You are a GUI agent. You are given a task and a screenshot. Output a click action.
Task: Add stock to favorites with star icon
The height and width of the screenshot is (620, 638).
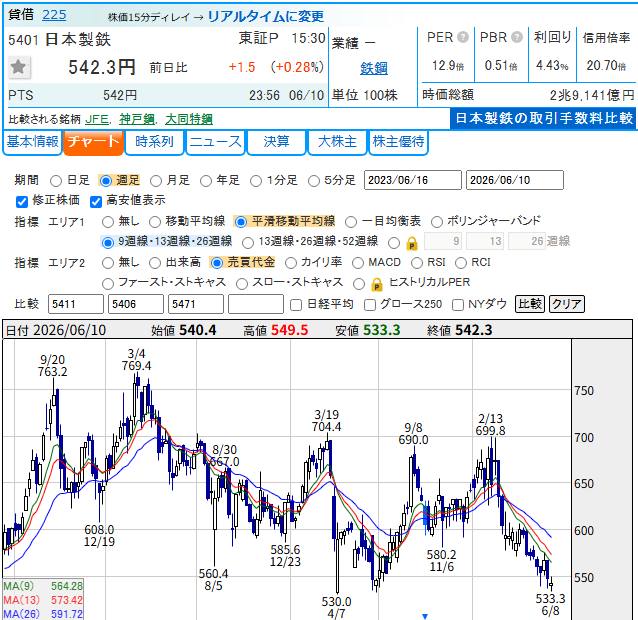(x=19, y=67)
